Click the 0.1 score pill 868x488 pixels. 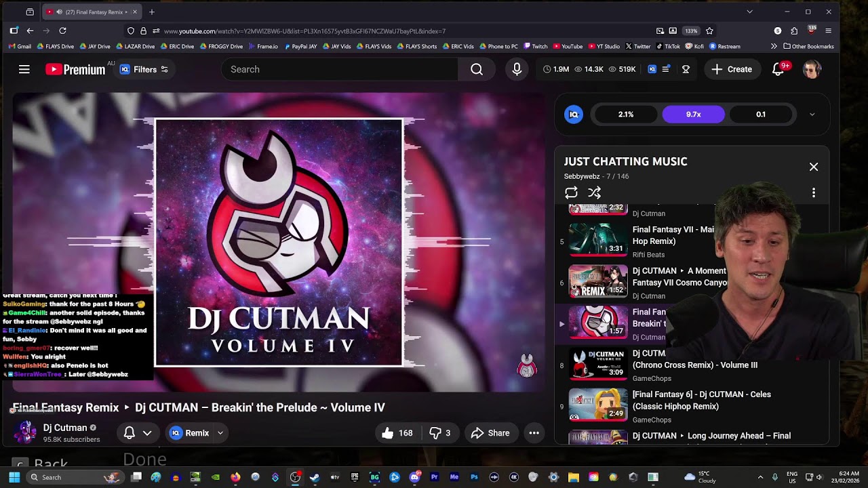click(x=761, y=115)
